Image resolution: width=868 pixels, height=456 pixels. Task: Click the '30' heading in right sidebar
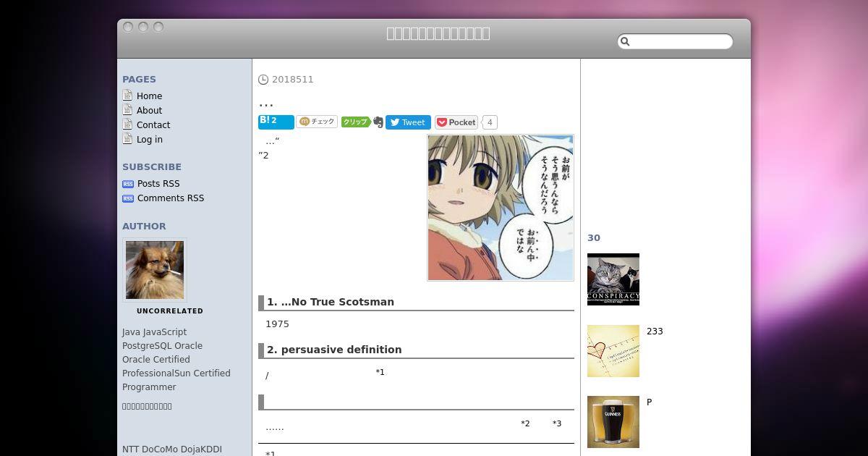click(594, 237)
